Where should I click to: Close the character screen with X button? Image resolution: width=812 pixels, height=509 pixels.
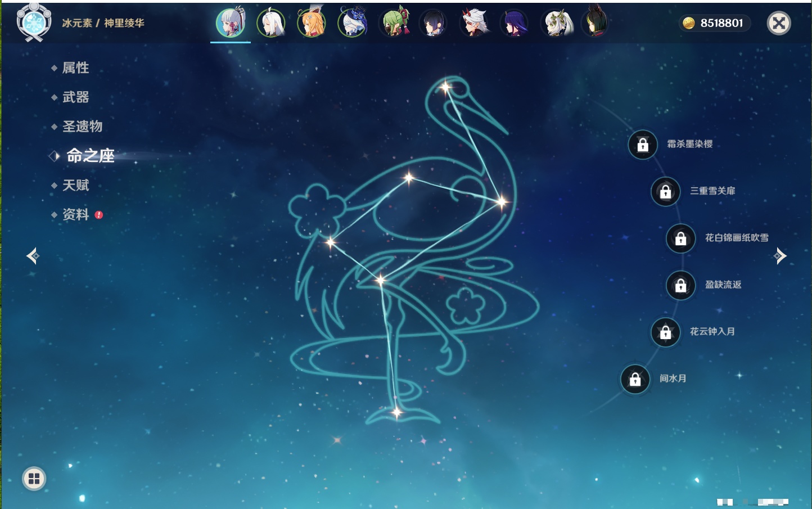pos(779,23)
